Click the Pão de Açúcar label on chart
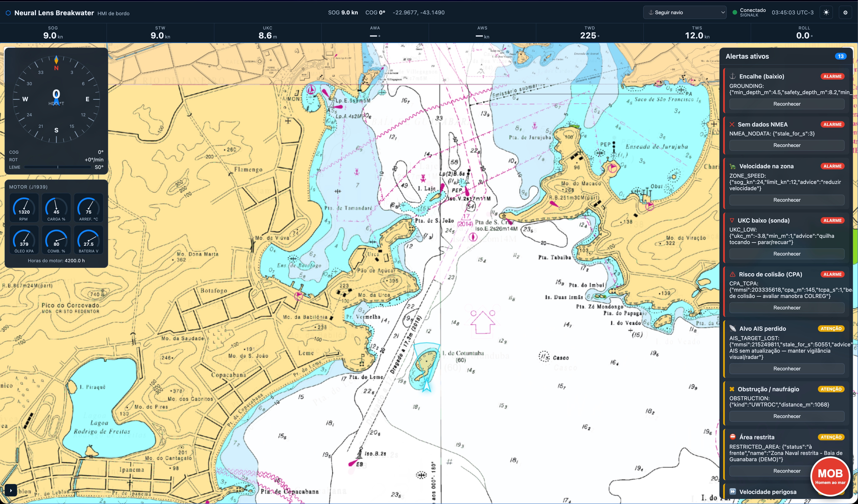Image resolution: width=858 pixels, height=504 pixels. pyautogui.click(x=376, y=271)
